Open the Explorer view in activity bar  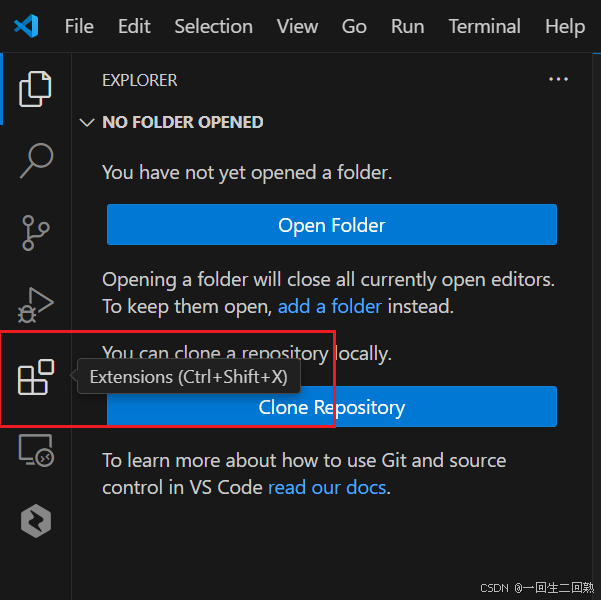pos(35,89)
